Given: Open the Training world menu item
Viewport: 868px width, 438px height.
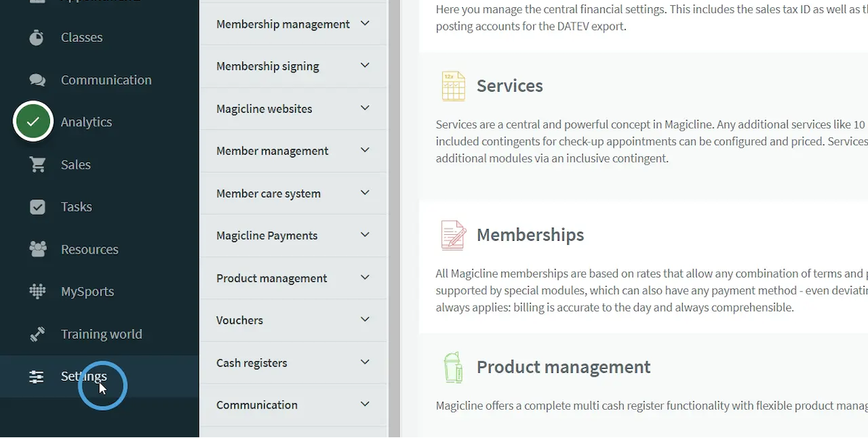Looking at the screenshot, I should pos(101,335).
